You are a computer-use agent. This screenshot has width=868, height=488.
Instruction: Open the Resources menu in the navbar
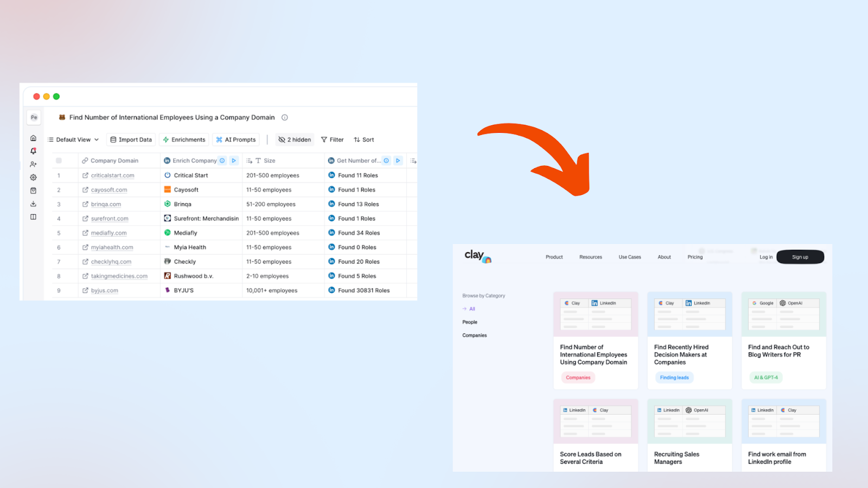click(x=590, y=257)
